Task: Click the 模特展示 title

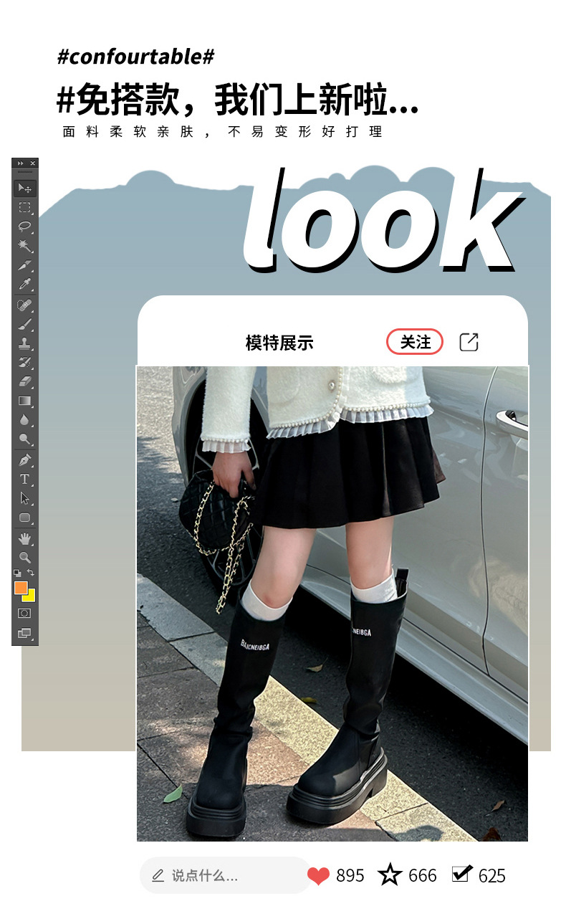Action: [279, 343]
